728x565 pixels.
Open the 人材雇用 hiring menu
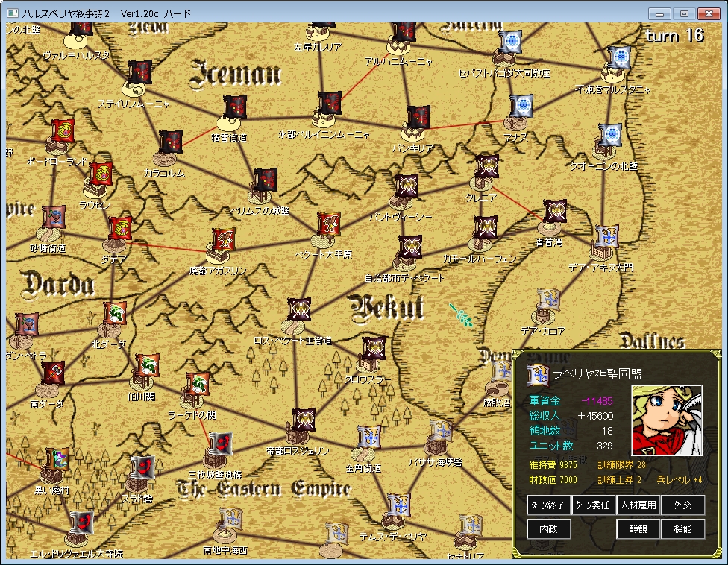(638, 505)
